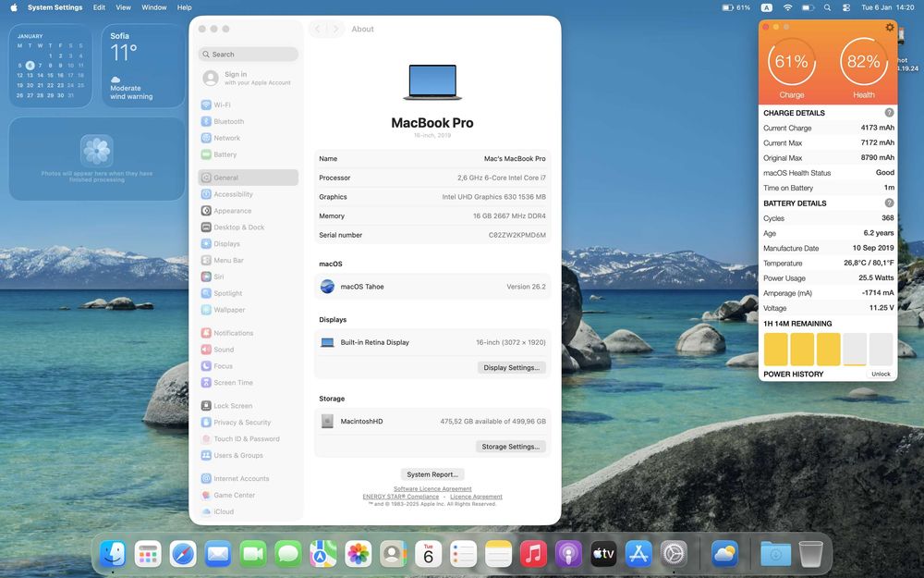Click the MacintoshHD storage row
Screen dimensions: 924x578
[x=432, y=421]
